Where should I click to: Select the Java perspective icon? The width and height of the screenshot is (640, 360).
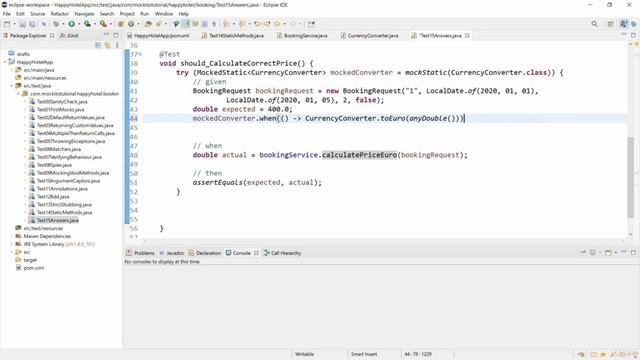click(x=623, y=24)
